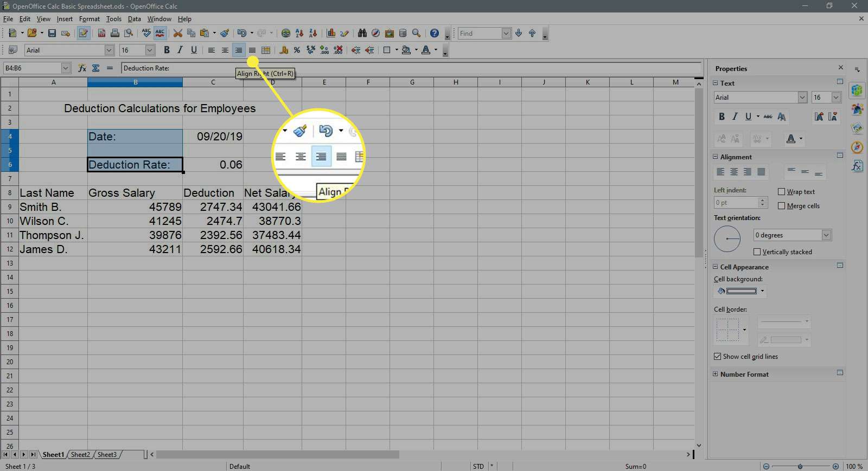Click in the Find text field

pyautogui.click(x=480, y=33)
